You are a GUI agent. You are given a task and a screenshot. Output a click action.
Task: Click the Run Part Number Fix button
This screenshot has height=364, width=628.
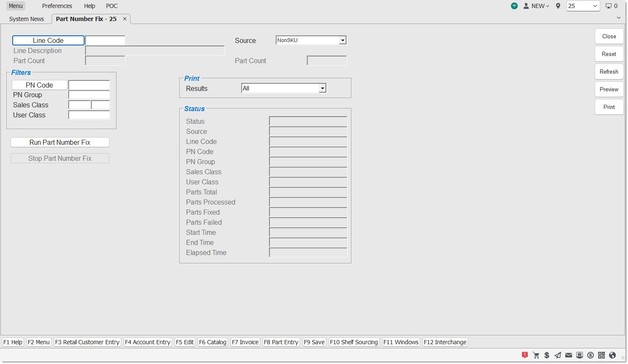click(60, 142)
